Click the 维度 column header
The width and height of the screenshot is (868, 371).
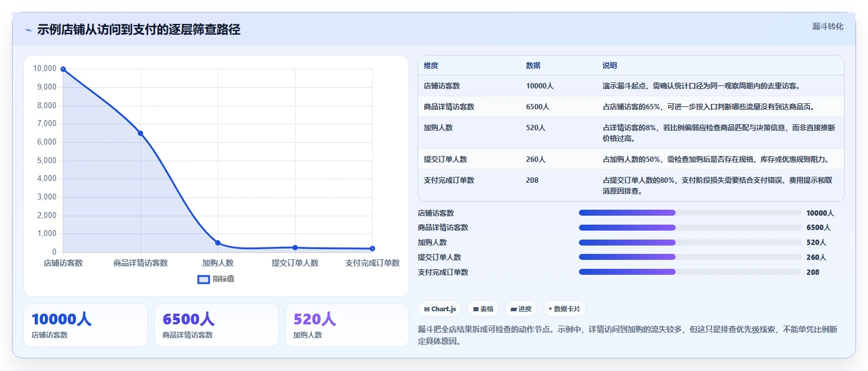[x=431, y=66]
